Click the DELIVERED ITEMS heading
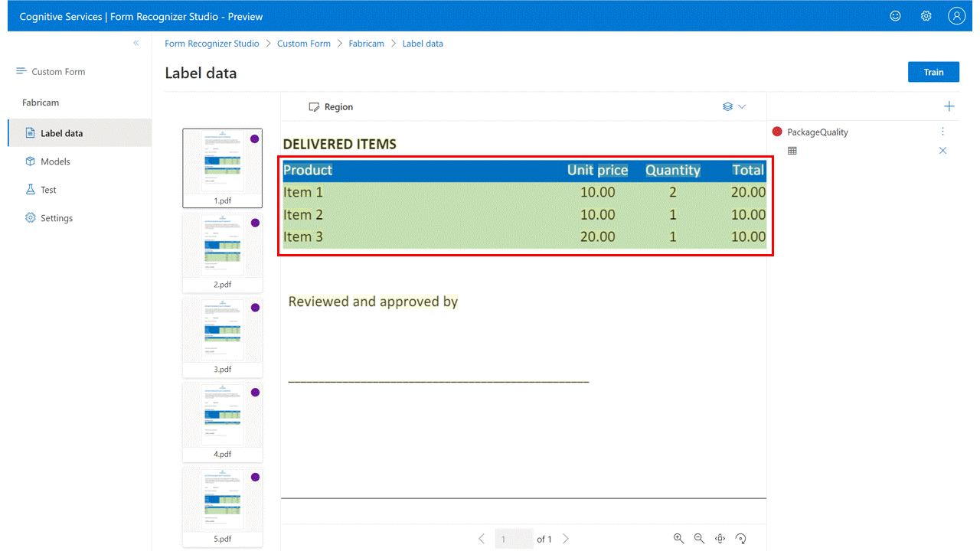 [340, 144]
